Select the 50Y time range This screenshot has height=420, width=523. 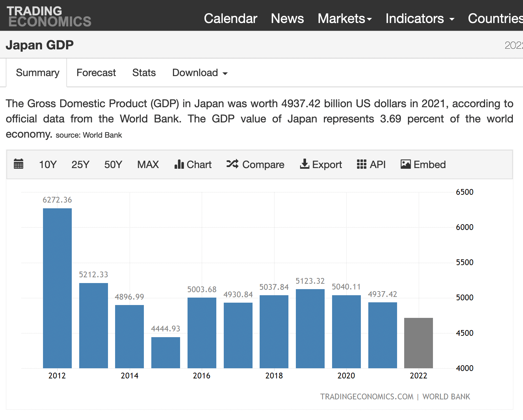click(x=113, y=165)
